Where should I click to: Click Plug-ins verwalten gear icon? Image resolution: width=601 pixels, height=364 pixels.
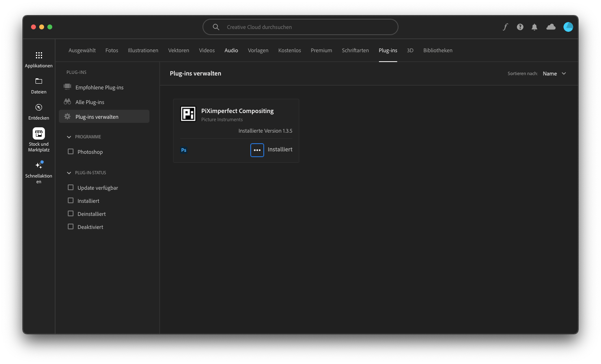[67, 116]
